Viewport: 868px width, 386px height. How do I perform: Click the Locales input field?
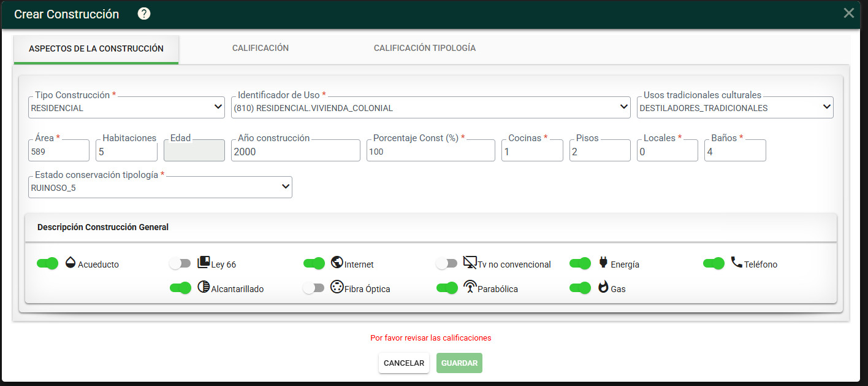[668, 150]
